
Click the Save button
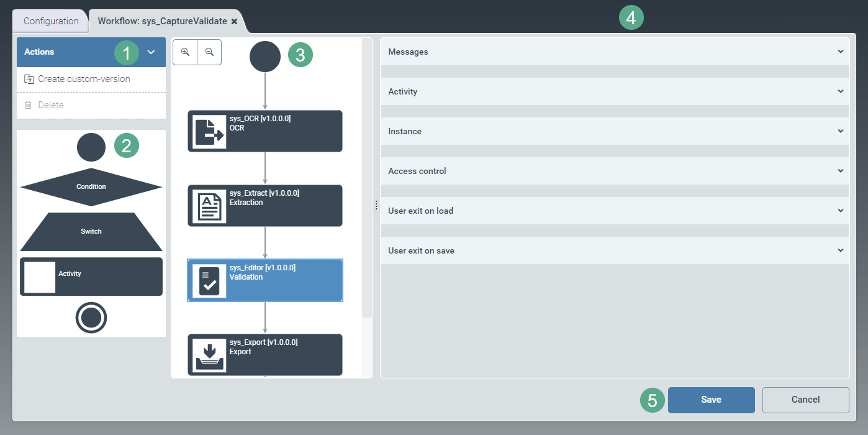[711, 400]
